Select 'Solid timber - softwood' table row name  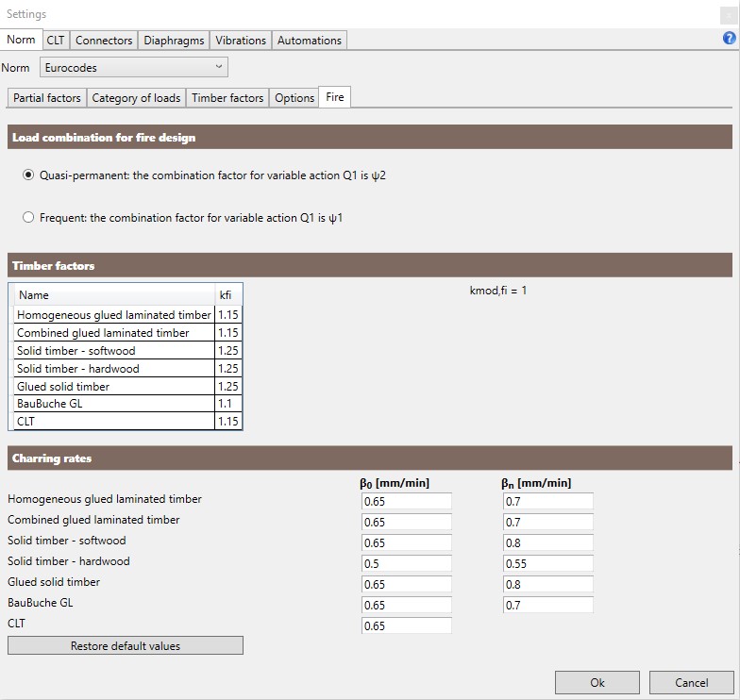pyautogui.click(x=114, y=351)
